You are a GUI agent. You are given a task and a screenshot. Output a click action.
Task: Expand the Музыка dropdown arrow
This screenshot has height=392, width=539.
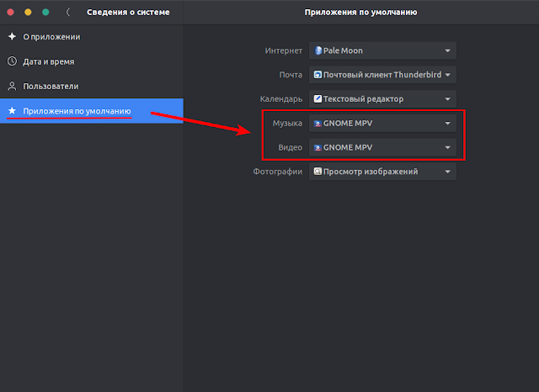click(x=447, y=123)
